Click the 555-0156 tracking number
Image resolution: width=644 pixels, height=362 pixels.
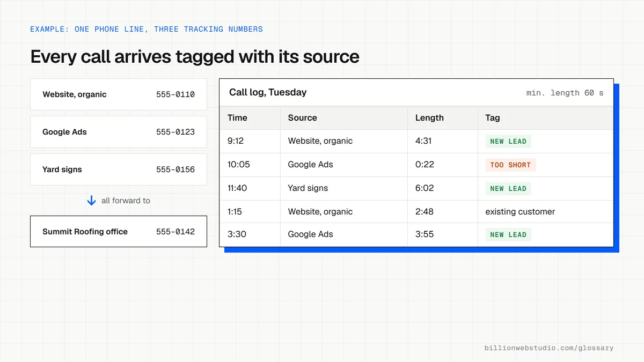(175, 169)
